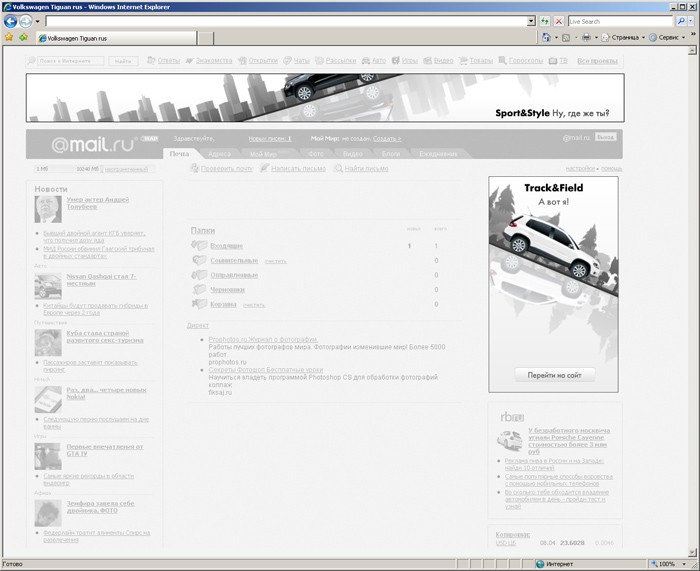Open the Знакомства link
The width and height of the screenshot is (700, 571).
click(x=214, y=61)
